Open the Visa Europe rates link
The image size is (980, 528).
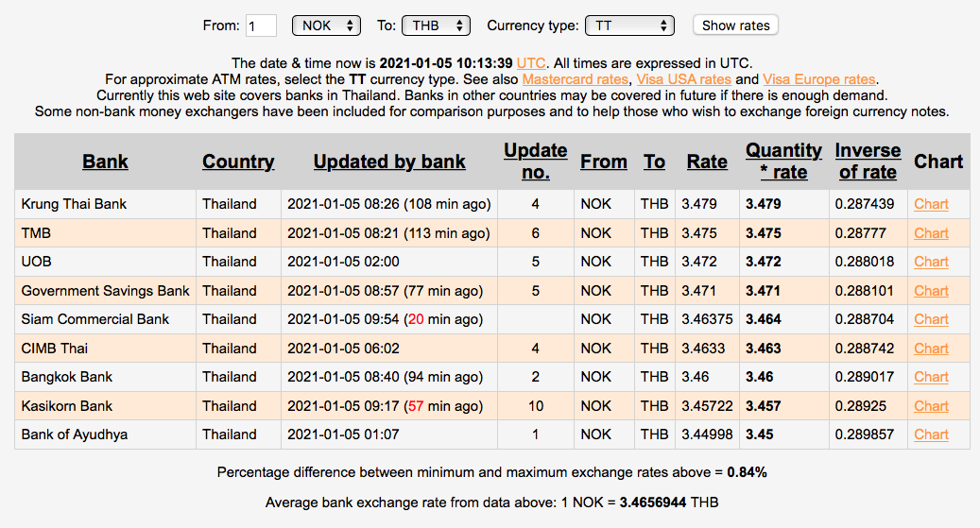coord(818,79)
